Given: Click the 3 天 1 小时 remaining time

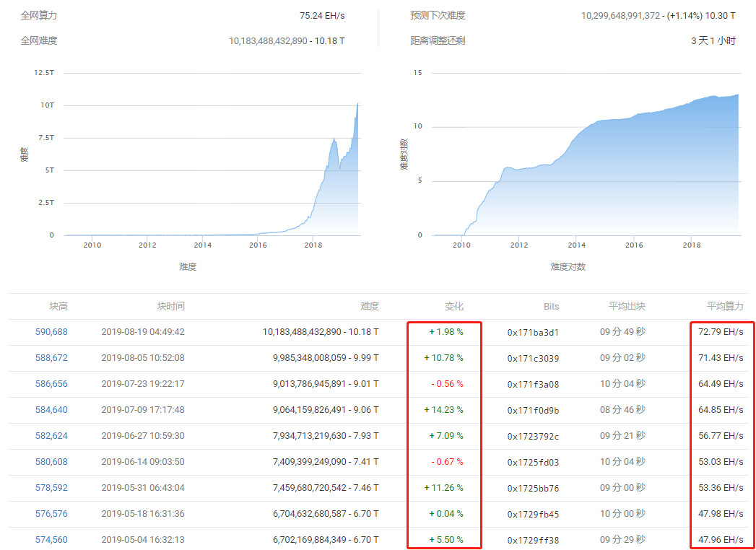Looking at the screenshot, I should click(713, 40).
